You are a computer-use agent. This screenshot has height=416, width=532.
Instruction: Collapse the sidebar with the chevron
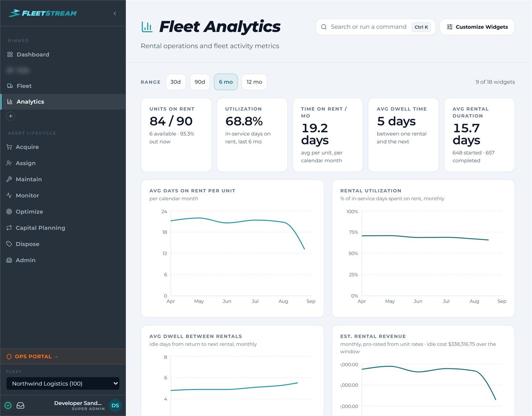(115, 13)
